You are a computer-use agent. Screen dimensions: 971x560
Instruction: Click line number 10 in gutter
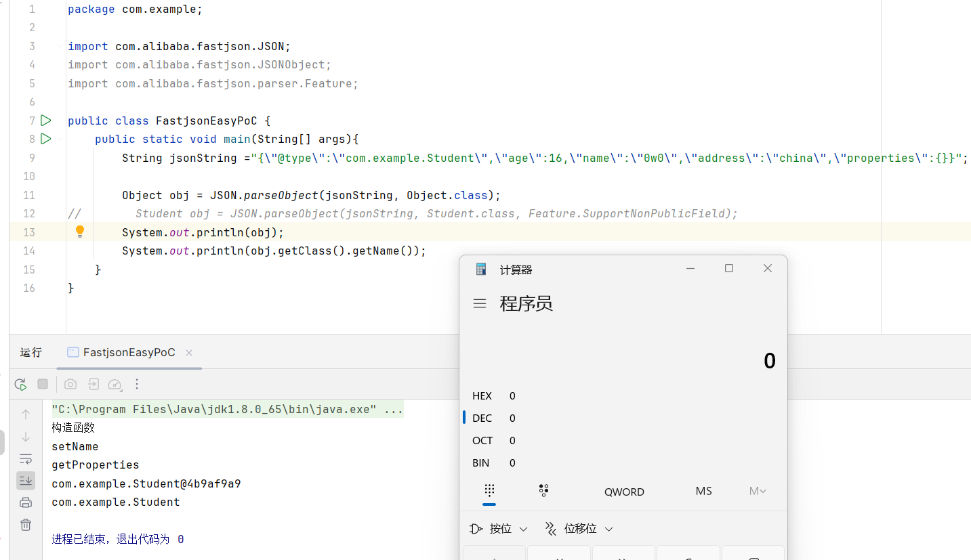(x=28, y=176)
